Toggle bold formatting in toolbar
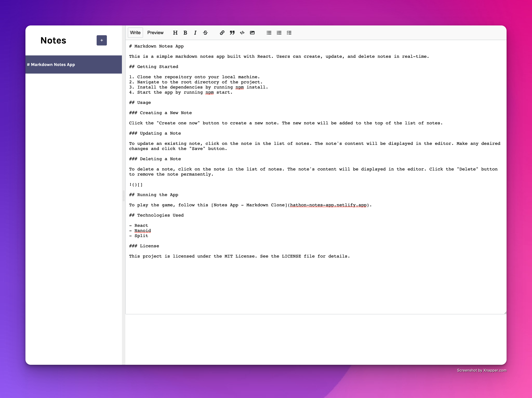Image resolution: width=532 pixels, height=398 pixels. click(x=185, y=33)
